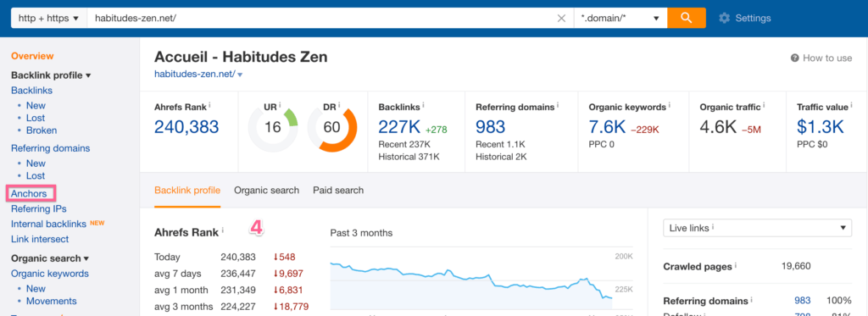Switch to the Paid search tab

tap(338, 191)
